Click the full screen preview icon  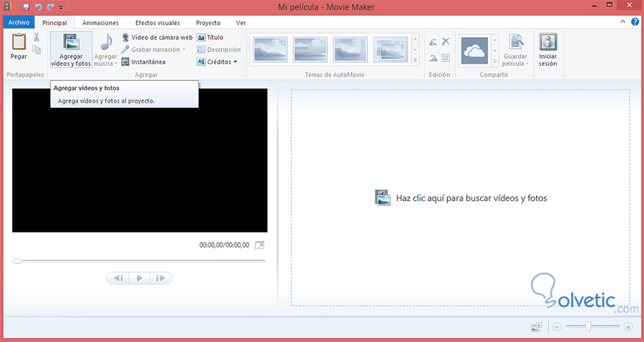260,245
